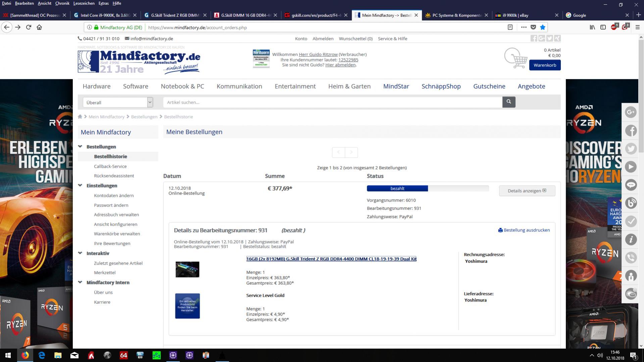Toggle reader view icon in address bar

click(510, 27)
